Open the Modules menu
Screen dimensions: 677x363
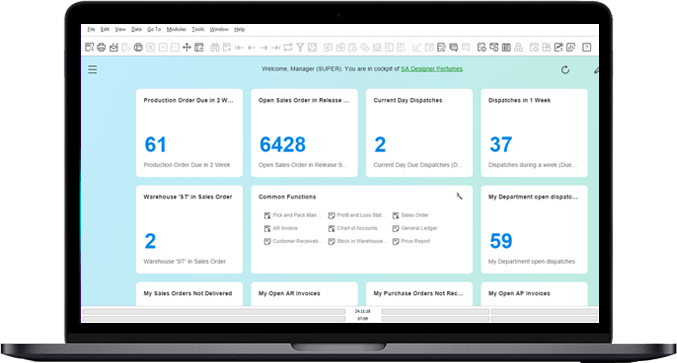tap(176, 29)
